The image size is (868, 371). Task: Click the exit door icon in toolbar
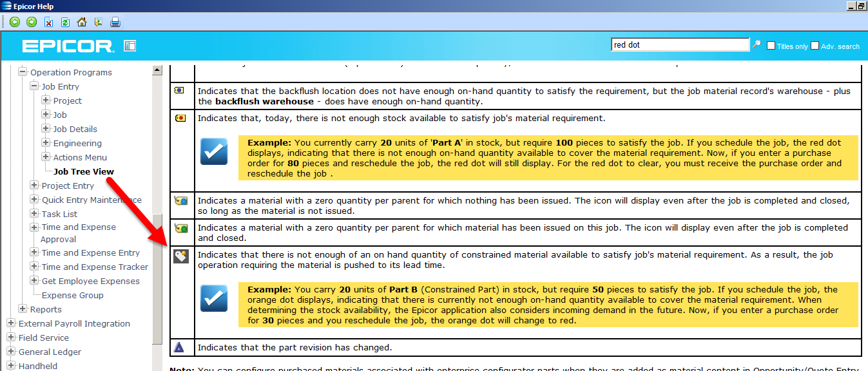pos(98,22)
